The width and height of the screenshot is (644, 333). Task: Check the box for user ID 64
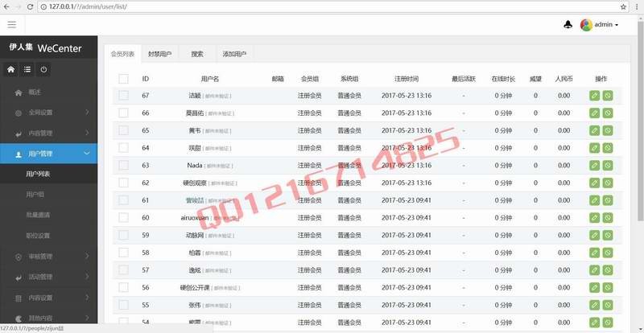pos(123,148)
